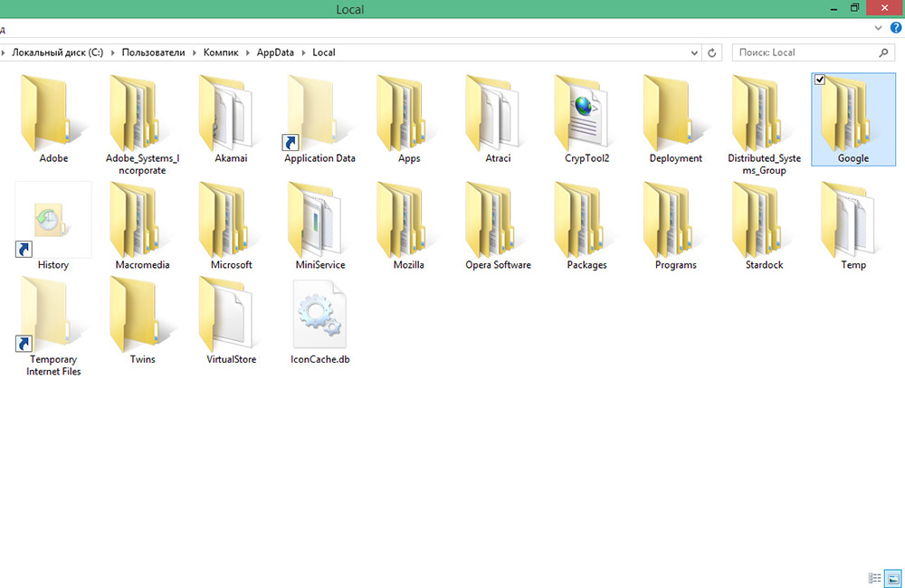The height and width of the screenshot is (588, 905).
Task: Switch to details list view button
Action: pos(874,578)
